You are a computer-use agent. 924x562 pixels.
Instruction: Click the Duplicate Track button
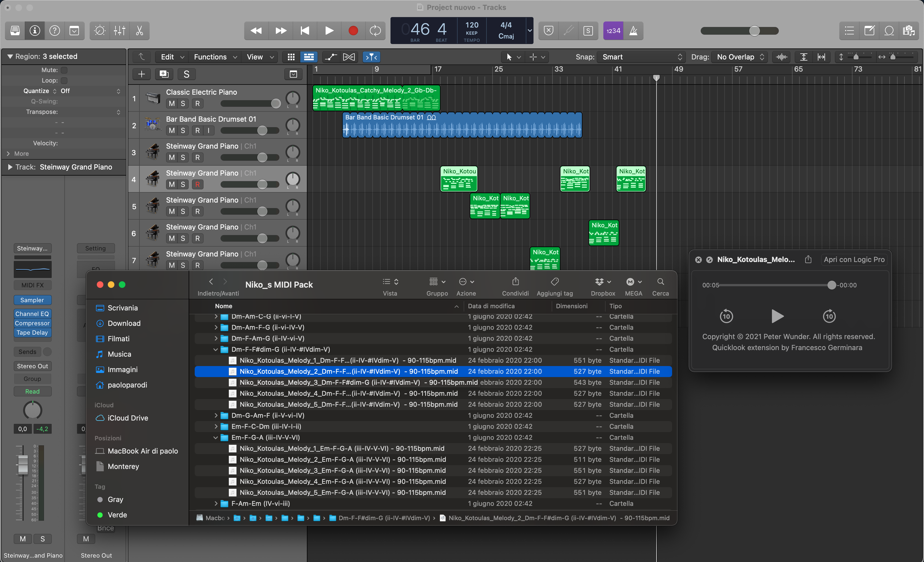click(x=164, y=74)
